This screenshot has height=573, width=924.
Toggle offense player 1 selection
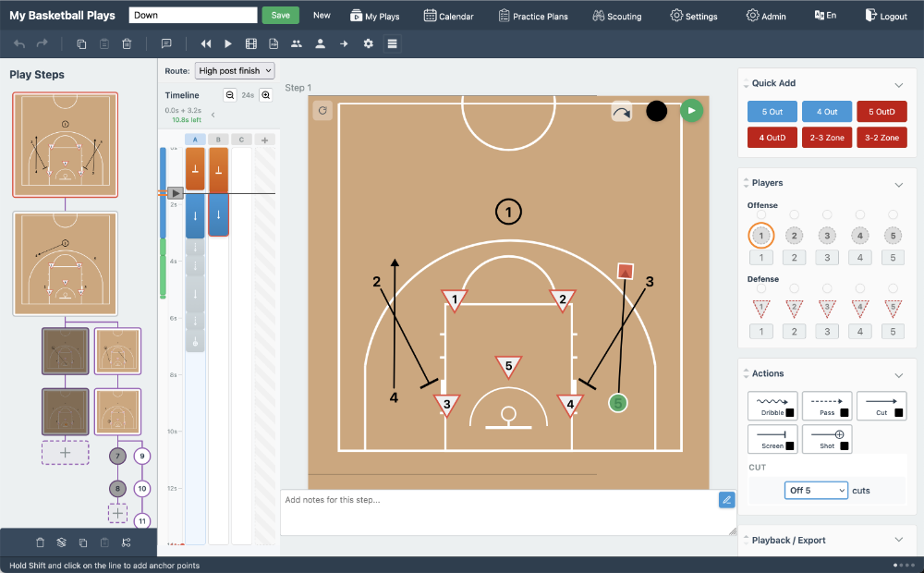click(761, 235)
